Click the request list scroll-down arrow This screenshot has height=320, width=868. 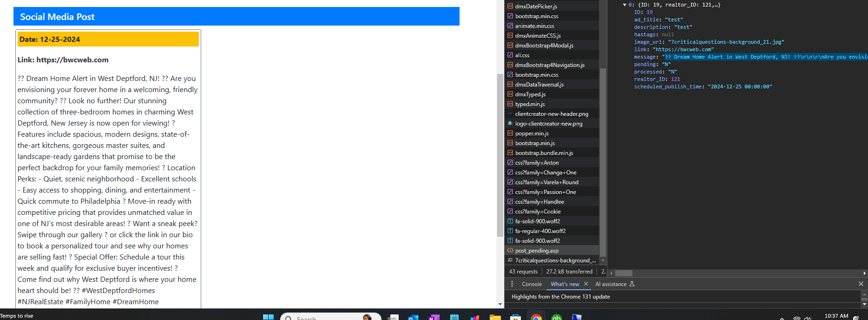point(603,260)
